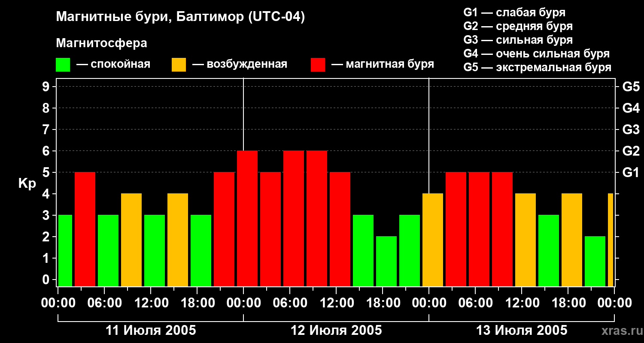Select the 'G3 — сильная буря' legend entry
The width and height of the screenshot is (644, 343).
[518, 40]
